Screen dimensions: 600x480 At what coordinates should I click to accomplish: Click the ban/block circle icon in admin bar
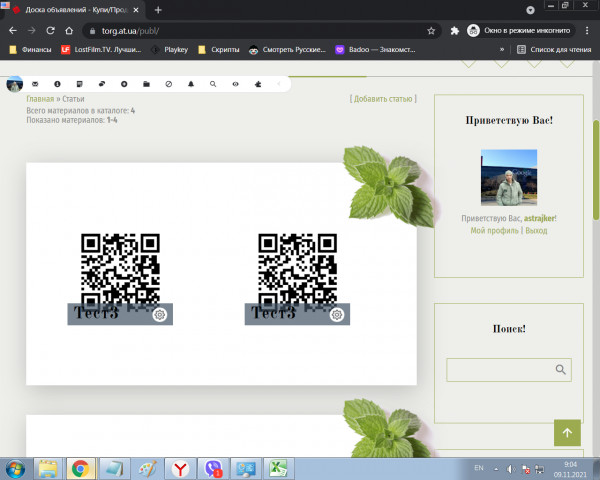pyautogui.click(x=169, y=84)
